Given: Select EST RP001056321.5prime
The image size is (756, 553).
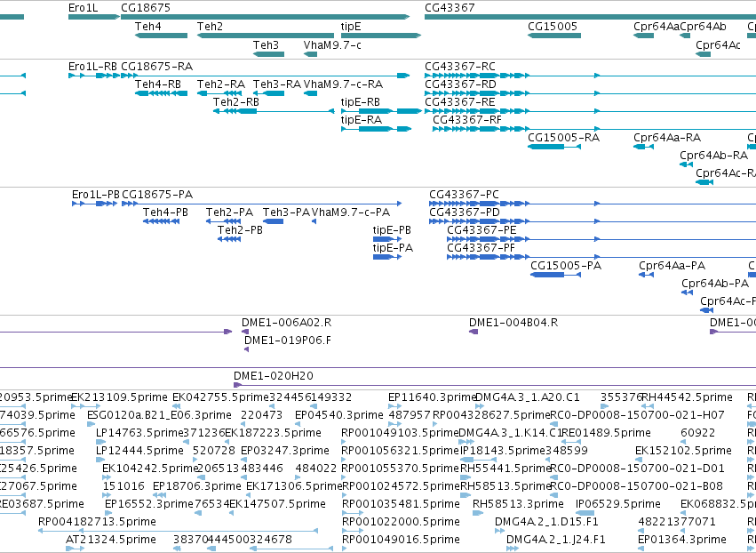Looking at the screenshot, I should (x=400, y=451).
